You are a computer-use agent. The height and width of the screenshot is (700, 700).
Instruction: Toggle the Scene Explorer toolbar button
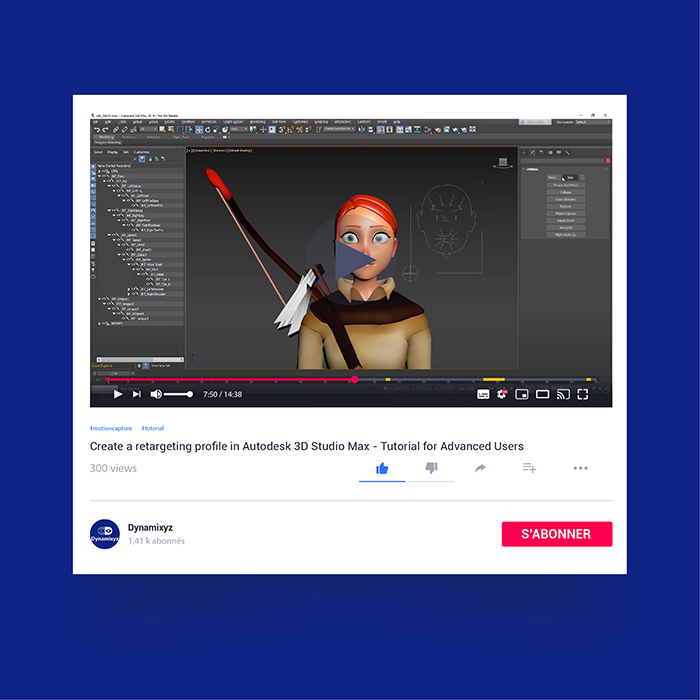click(x=380, y=129)
